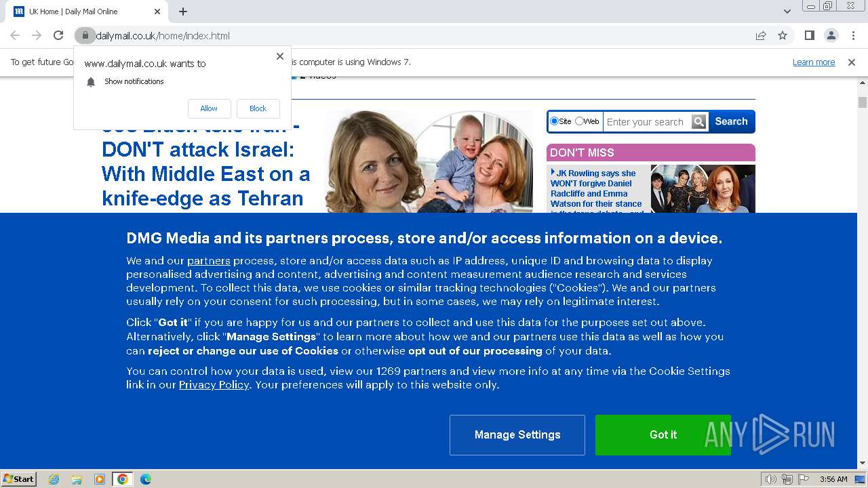Screen dimensions: 868x488
Task: Click the 3:56 AM system clock
Action: coord(833,479)
